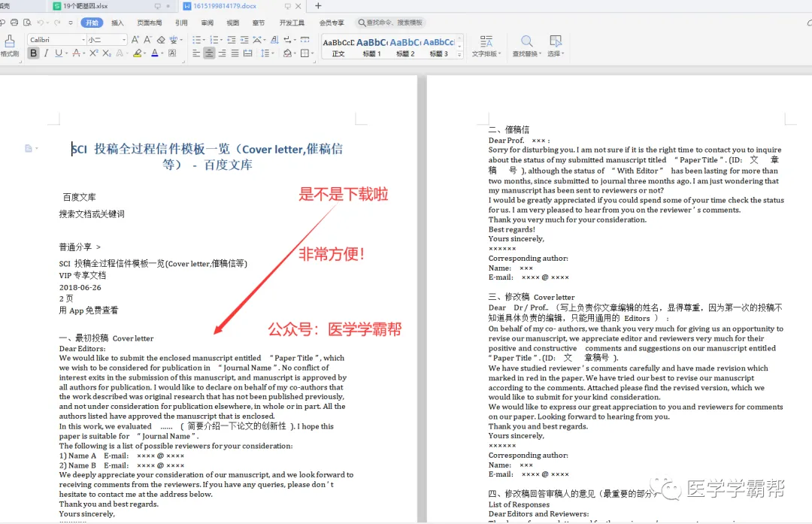Apply superscript X² formatting

coord(94,53)
